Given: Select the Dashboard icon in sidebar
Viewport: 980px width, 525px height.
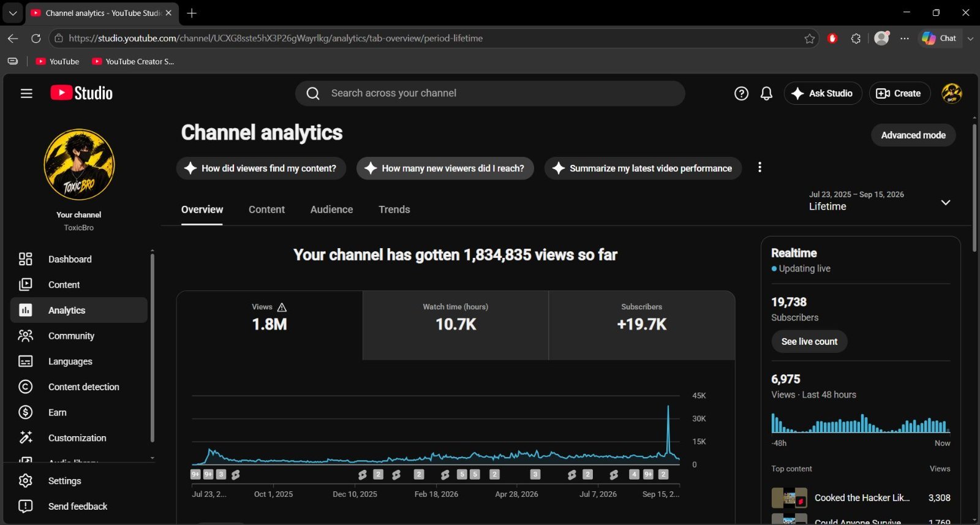Looking at the screenshot, I should coord(25,259).
